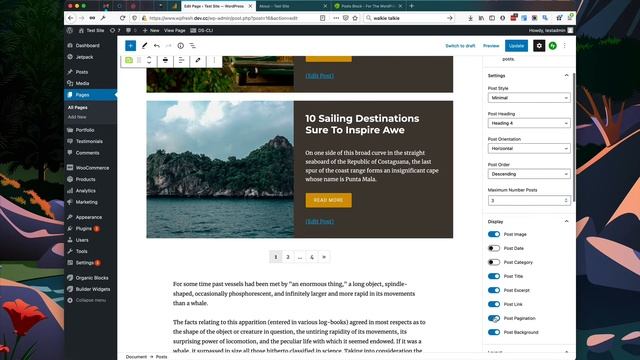Click the green Posts block type icon
640x360 pixels.
129,60
